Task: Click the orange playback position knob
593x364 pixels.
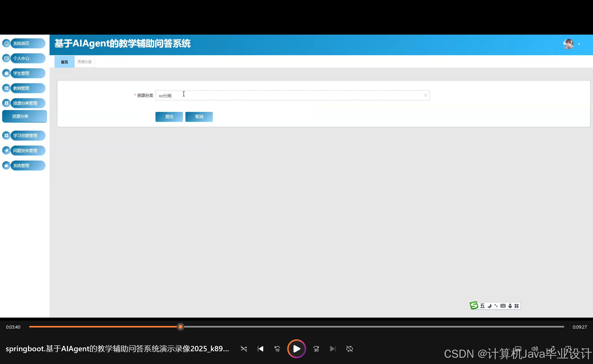Action: click(180, 327)
